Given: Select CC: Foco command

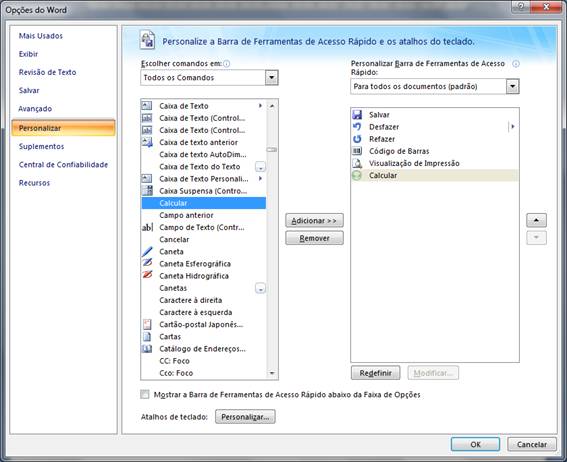Looking at the screenshot, I should [x=204, y=361].
